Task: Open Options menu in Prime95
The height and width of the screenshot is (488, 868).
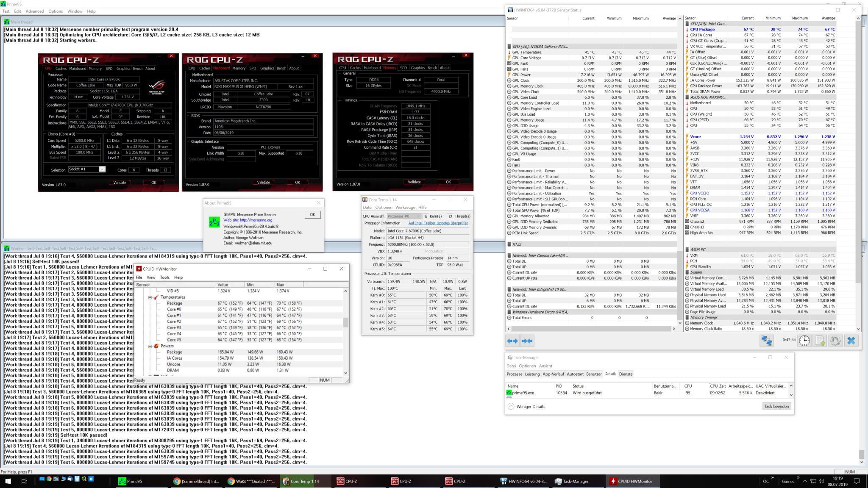Action: tap(55, 11)
